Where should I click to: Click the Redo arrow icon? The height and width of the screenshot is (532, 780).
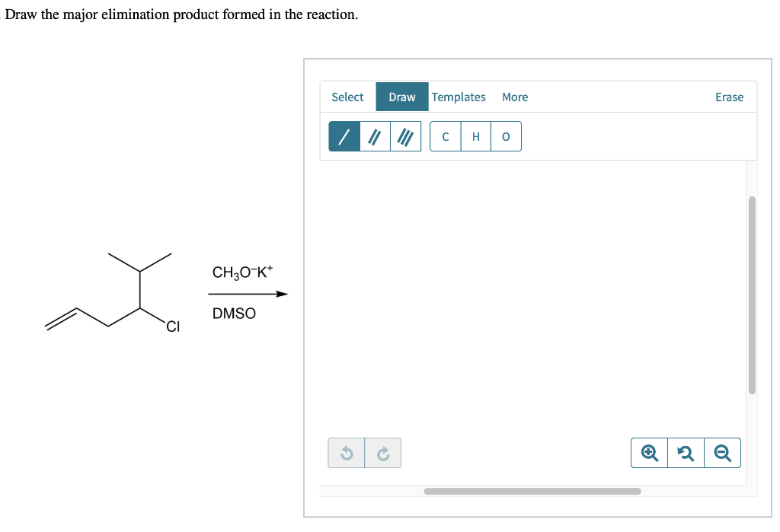click(383, 452)
